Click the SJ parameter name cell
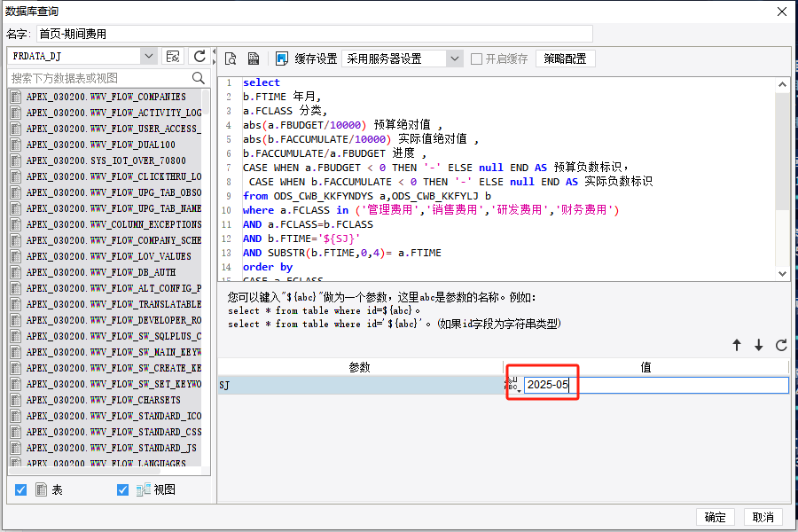Viewport: 798px width, 532px height. [x=360, y=385]
